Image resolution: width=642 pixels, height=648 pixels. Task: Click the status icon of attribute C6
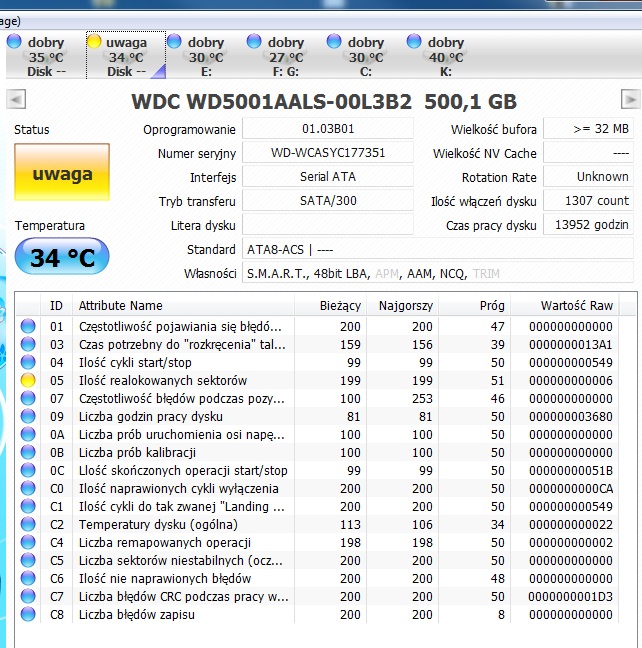pyautogui.click(x=28, y=578)
